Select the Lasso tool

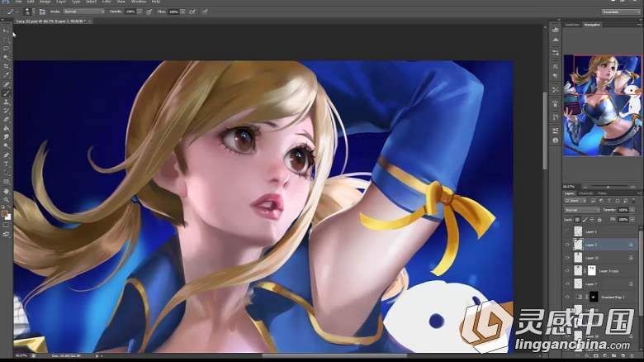point(6,49)
